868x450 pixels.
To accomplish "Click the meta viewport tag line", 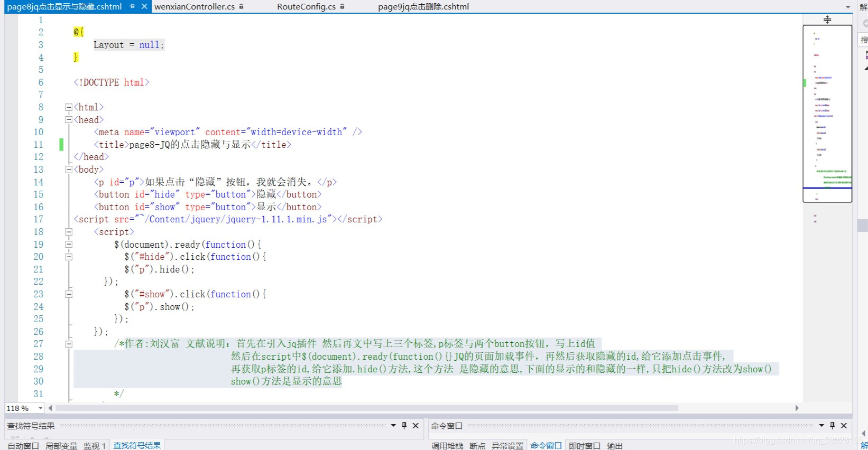I will (x=228, y=132).
